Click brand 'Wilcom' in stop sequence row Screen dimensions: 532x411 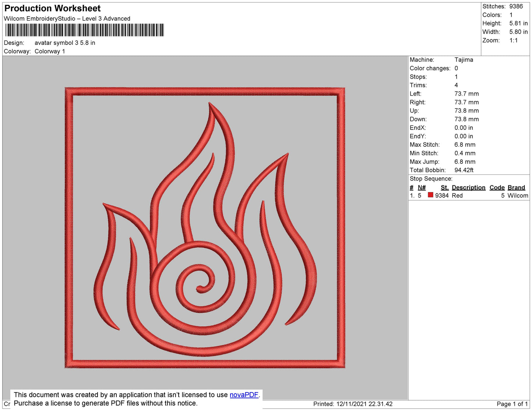pyautogui.click(x=518, y=196)
